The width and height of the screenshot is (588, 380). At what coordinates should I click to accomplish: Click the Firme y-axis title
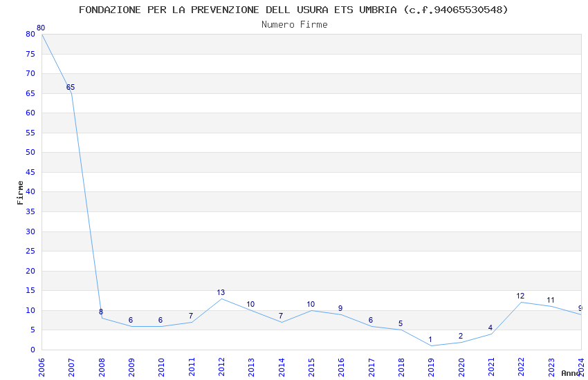tap(20, 193)
